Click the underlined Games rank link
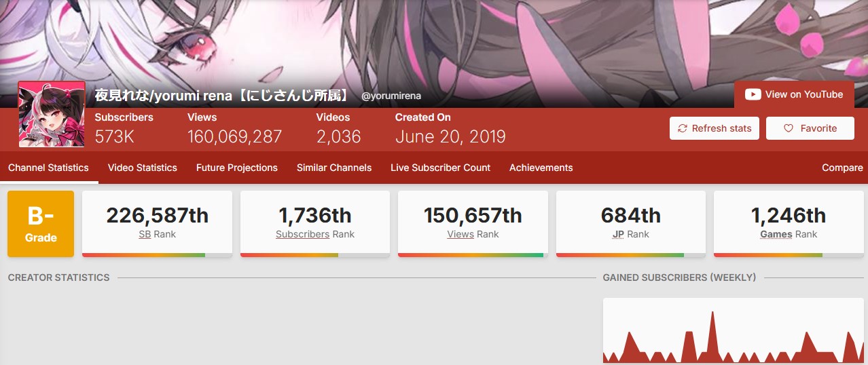868x365 pixels. [x=776, y=234]
